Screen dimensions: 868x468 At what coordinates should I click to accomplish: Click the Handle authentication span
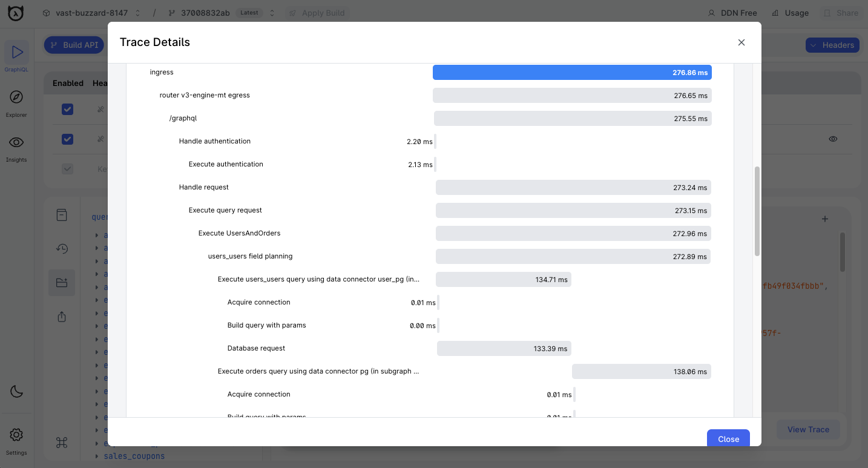[215, 141]
